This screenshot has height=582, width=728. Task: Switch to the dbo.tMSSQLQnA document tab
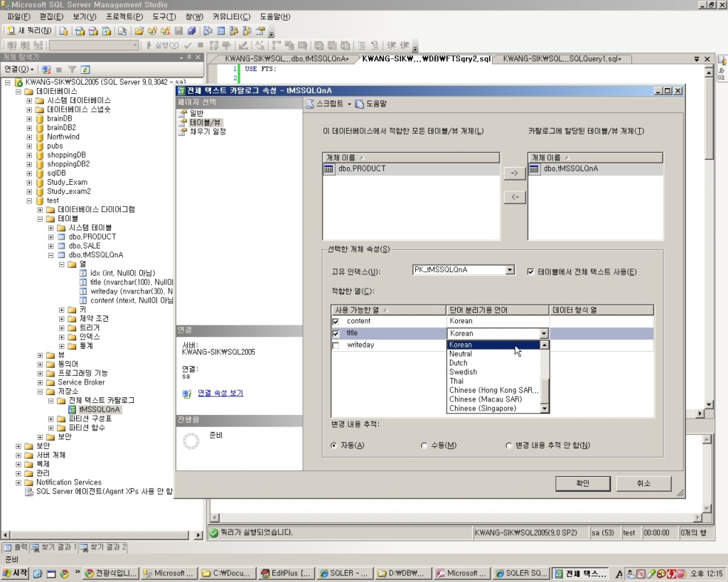[287, 59]
